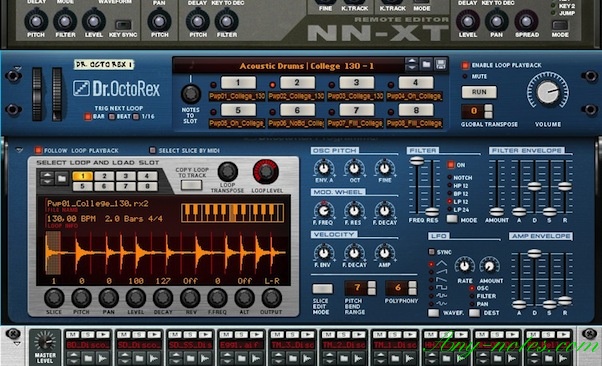Click the LFO Rate knob

click(464, 265)
